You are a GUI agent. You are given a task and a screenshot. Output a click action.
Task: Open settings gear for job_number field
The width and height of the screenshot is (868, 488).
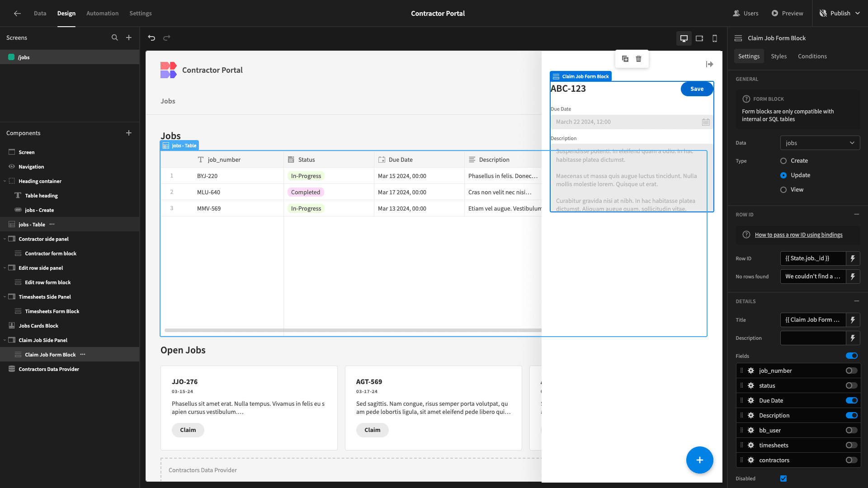[x=751, y=371]
